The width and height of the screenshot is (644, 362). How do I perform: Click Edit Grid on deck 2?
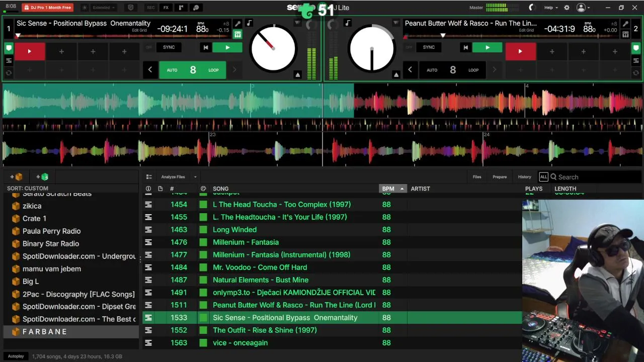point(526,30)
